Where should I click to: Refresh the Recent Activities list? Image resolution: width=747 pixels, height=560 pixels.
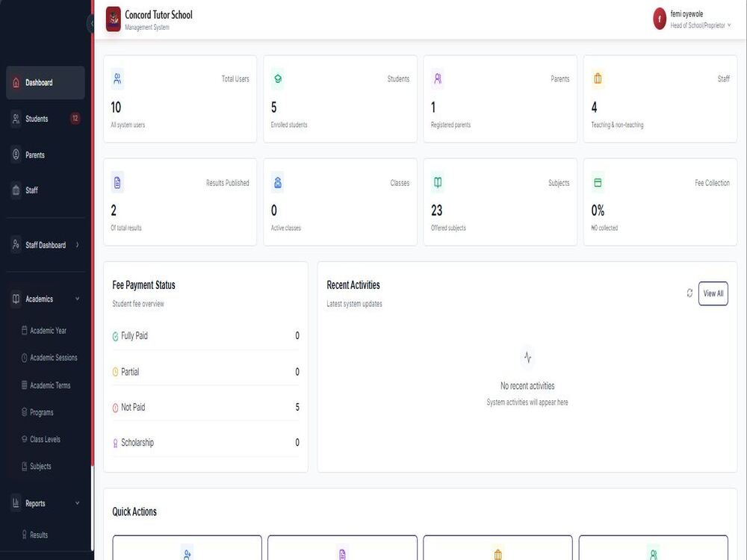pos(689,293)
